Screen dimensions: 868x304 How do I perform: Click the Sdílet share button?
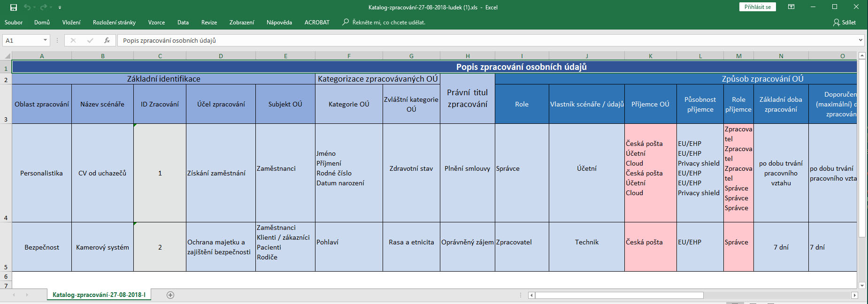click(x=844, y=23)
